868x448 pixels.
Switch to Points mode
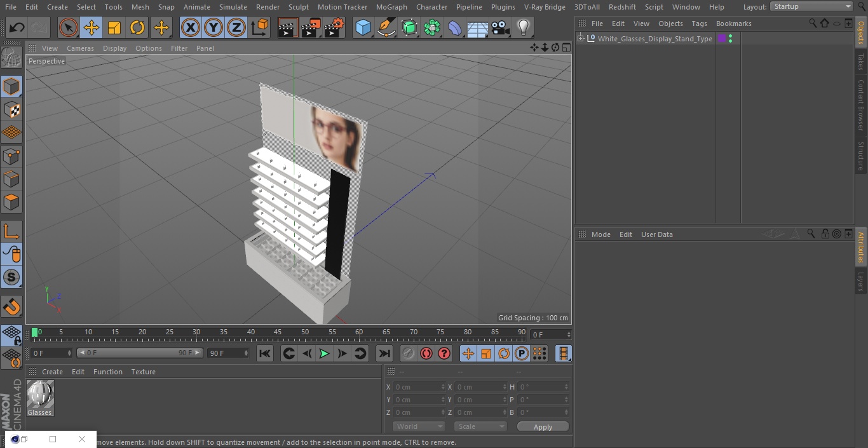(11, 156)
